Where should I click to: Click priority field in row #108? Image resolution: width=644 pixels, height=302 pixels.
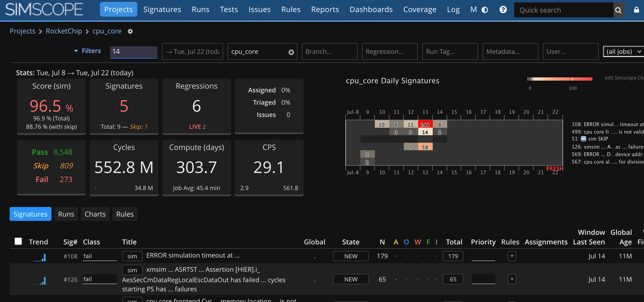point(483,256)
